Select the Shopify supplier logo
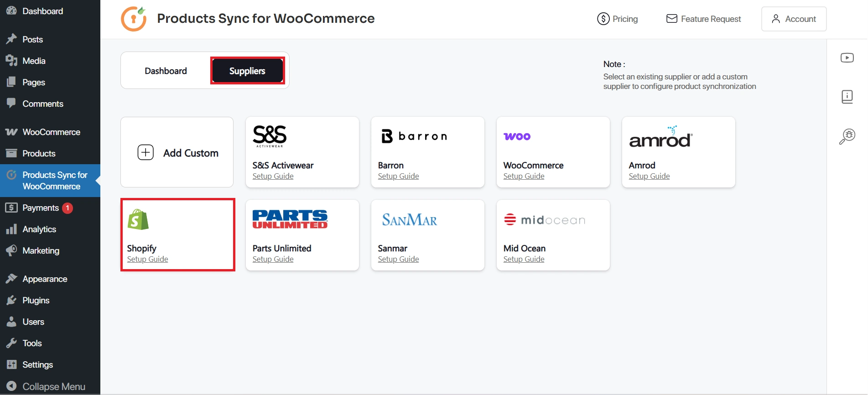868x395 pixels. 137,219
